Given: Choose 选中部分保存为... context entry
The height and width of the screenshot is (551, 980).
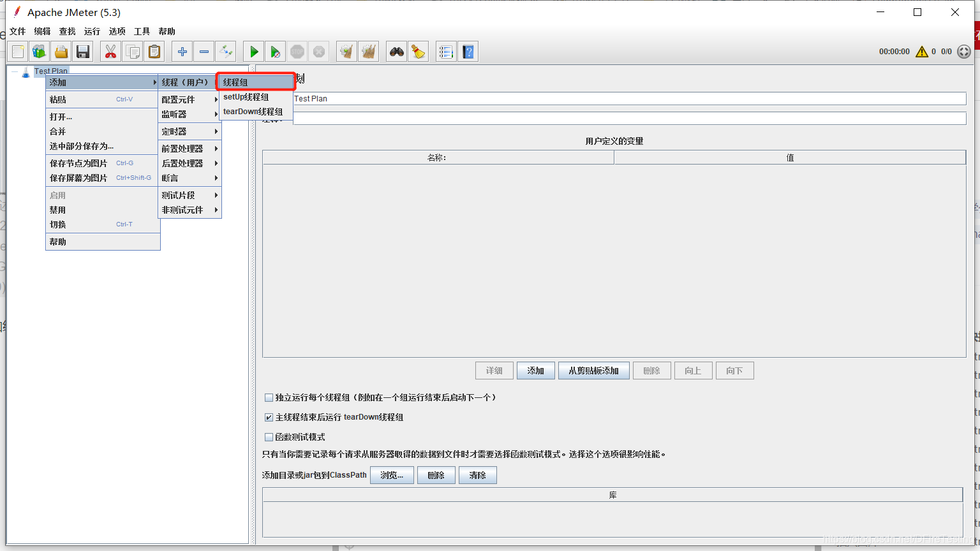Looking at the screenshot, I should point(102,146).
